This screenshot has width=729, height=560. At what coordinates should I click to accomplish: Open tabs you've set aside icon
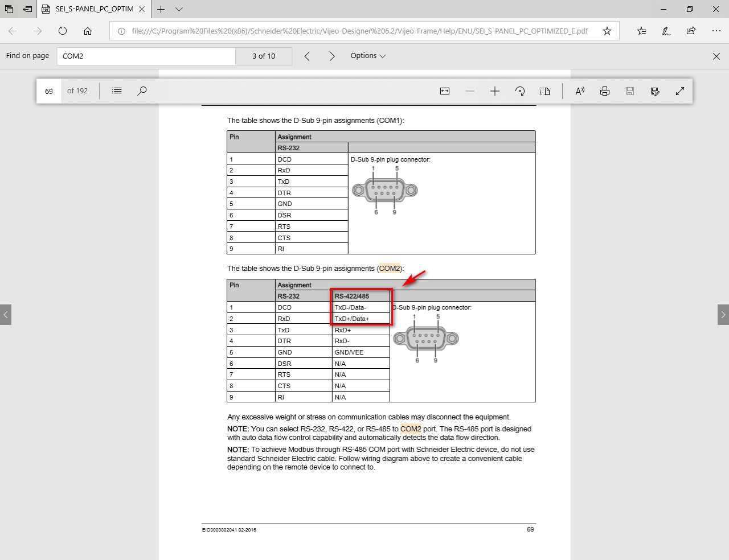click(x=9, y=9)
